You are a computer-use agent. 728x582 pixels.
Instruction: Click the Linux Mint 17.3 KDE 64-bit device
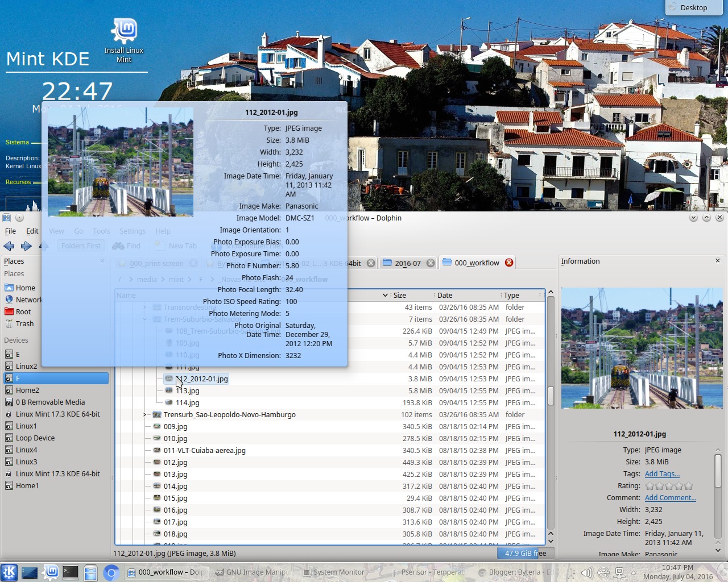pyautogui.click(x=57, y=414)
